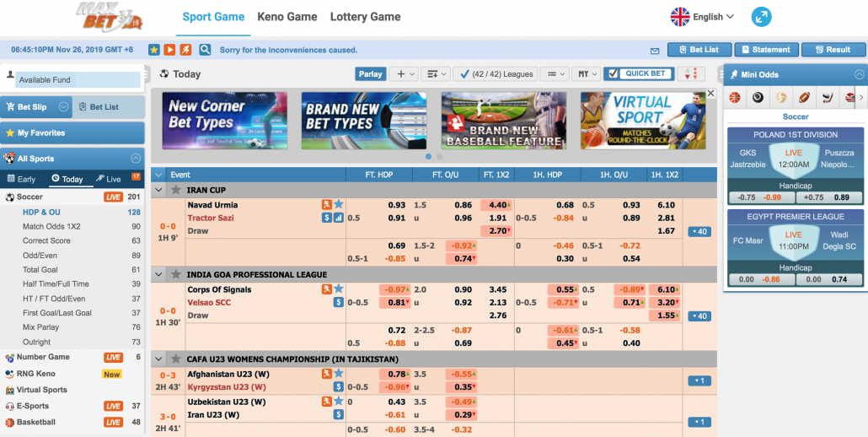Open the line display dropdown in toolbar
The height and width of the screenshot is (437, 868).
(x=555, y=73)
